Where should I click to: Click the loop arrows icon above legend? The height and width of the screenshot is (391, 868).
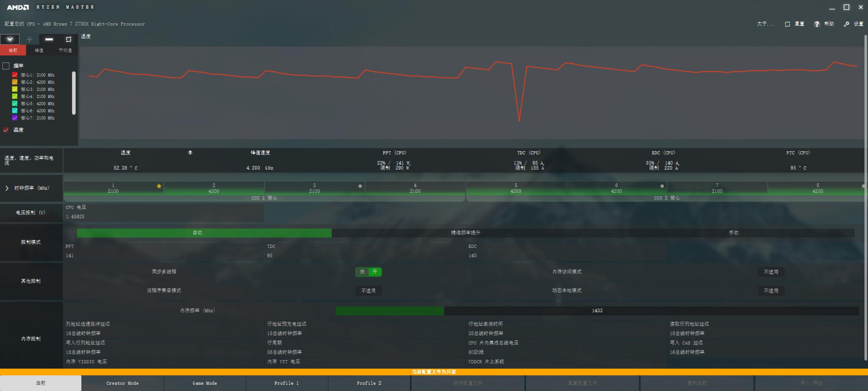click(x=68, y=39)
